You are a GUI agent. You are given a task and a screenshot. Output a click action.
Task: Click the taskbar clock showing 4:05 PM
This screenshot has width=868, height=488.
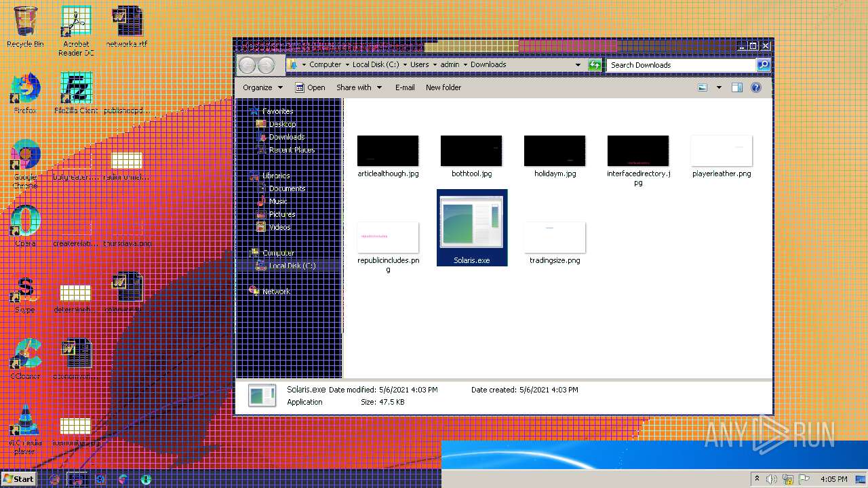(833, 479)
